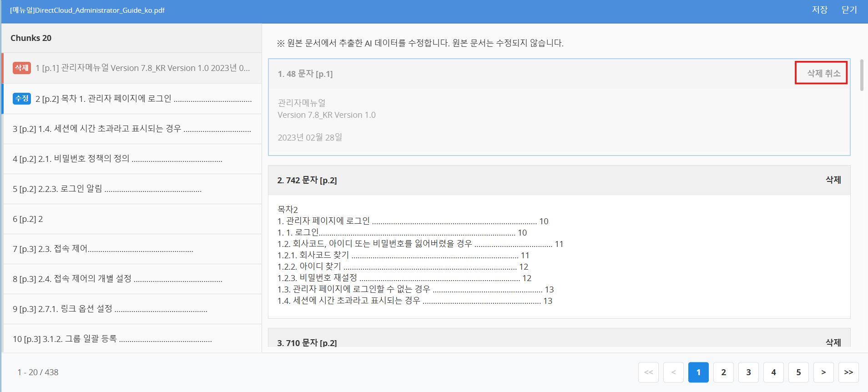The width and height of the screenshot is (868, 392).
Task: Click the 저장 (Save) button
Action: tap(819, 10)
